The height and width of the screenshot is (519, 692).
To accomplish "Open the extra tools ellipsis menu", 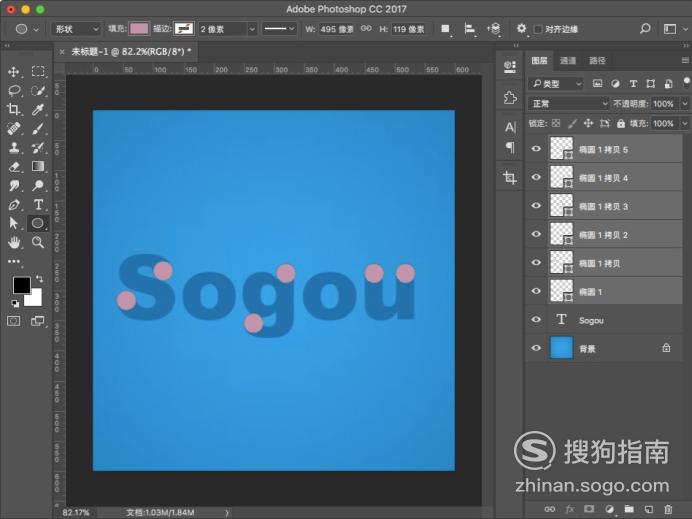I will (x=14, y=261).
